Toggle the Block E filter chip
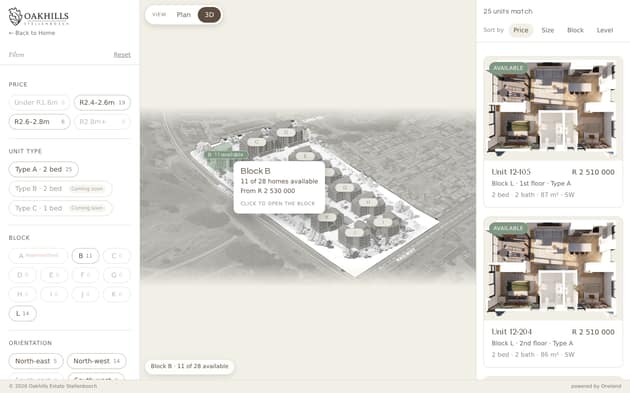 tap(54, 275)
